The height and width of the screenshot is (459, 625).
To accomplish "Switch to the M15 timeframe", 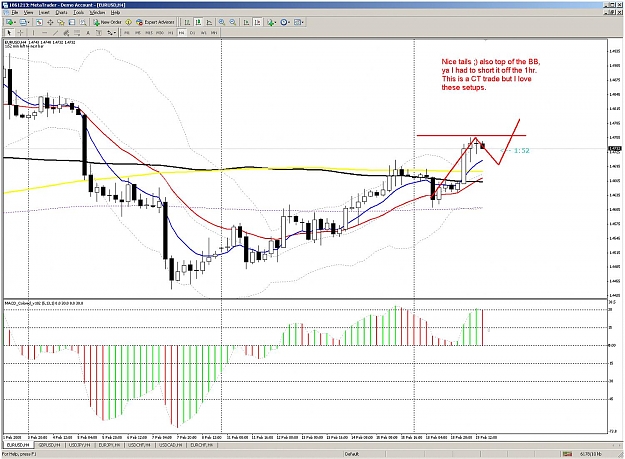I will click(x=149, y=33).
